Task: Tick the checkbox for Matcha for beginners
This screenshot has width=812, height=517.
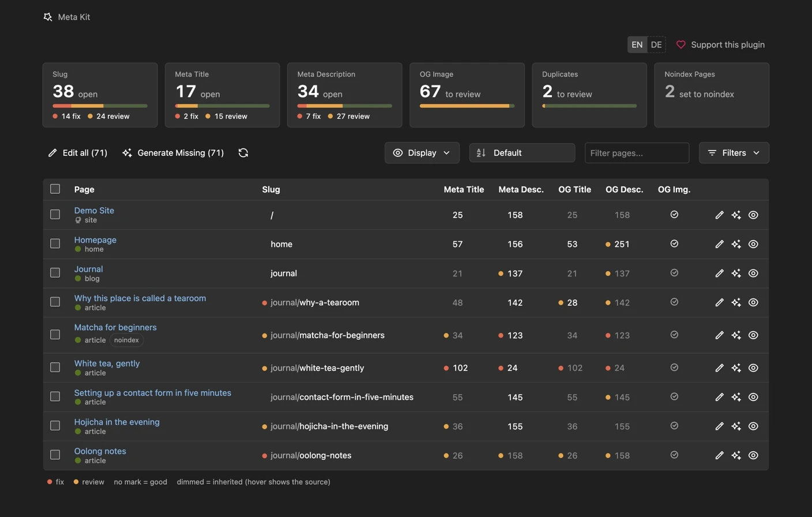Action: point(55,335)
